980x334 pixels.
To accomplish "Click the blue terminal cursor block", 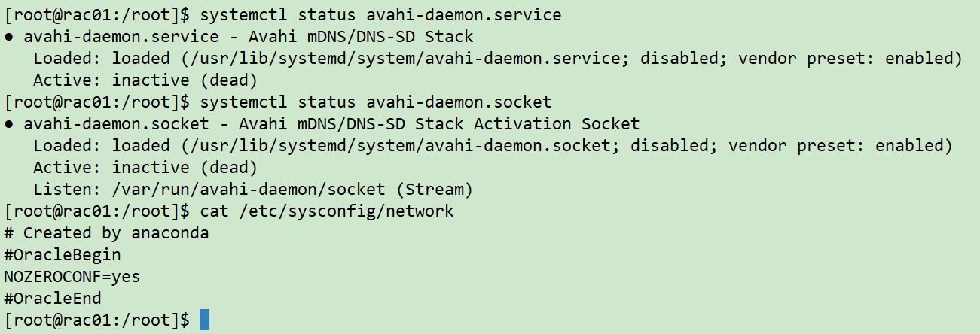I will click(x=204, y=320).
